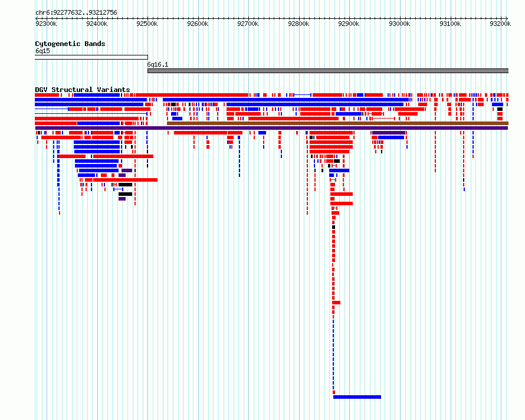Image resolution: width=525 pixels, height=420 pixels.
Task: Click the small blue capped-line variant beside the black bars
Action: tap(118, 189)
